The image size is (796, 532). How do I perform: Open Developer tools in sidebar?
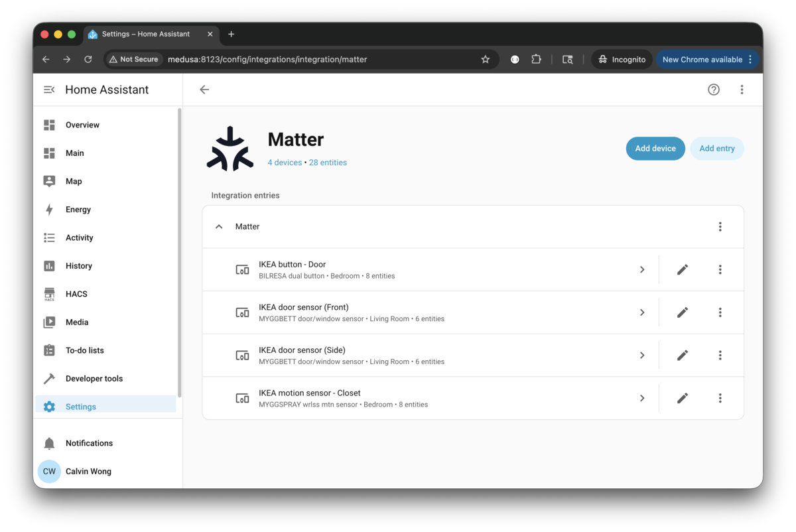pos(94,379)
